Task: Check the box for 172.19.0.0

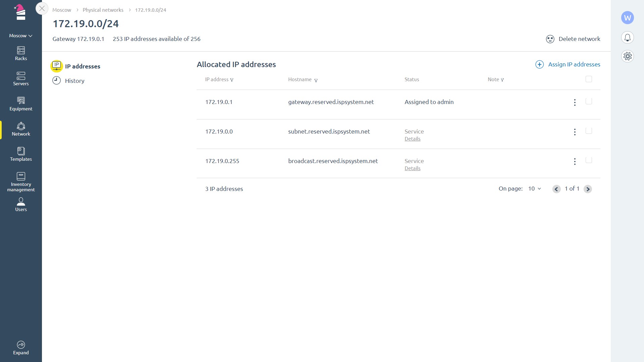Action: pyautogui.click(x=589, y=131)
